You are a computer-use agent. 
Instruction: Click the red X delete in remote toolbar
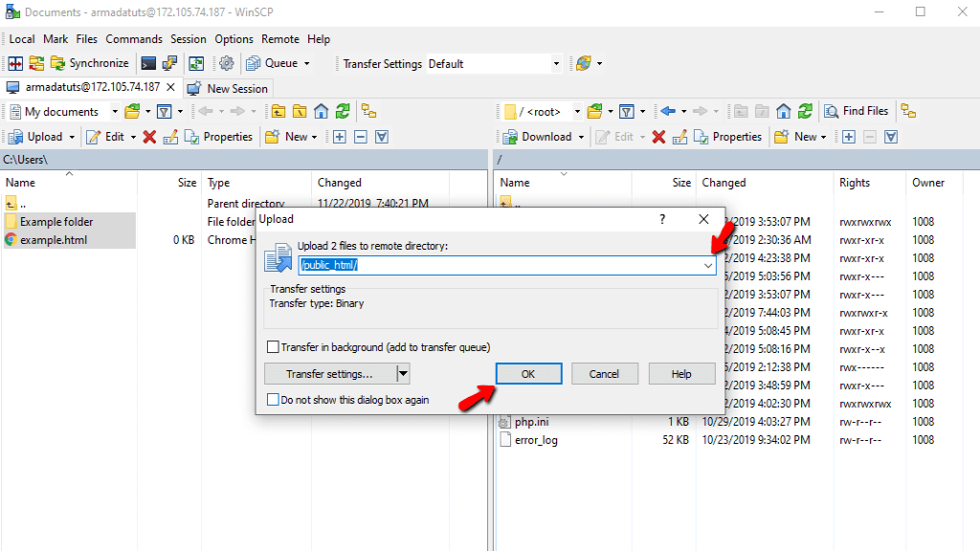coord(658,137)
